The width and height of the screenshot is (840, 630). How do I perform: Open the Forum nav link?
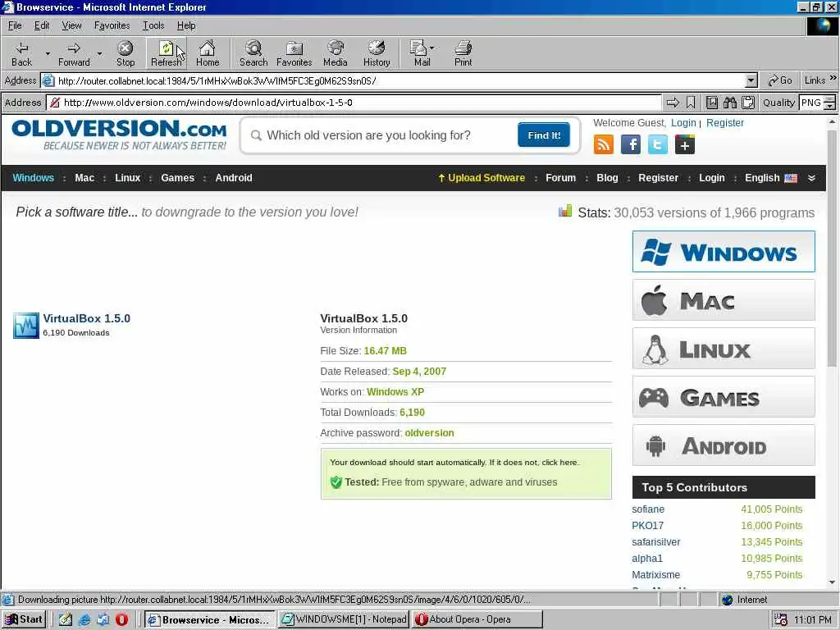coord(560,178)
